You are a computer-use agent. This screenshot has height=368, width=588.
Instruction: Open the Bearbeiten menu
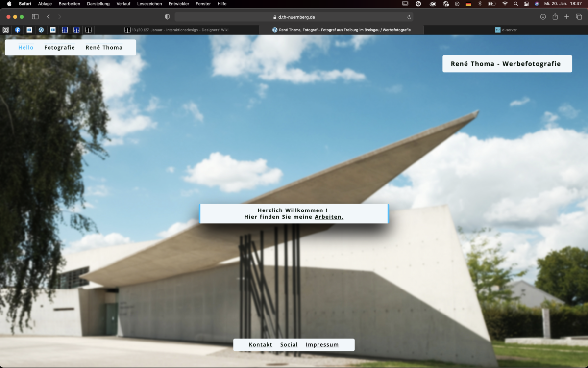pyautogui.click(x=70, y=4)
